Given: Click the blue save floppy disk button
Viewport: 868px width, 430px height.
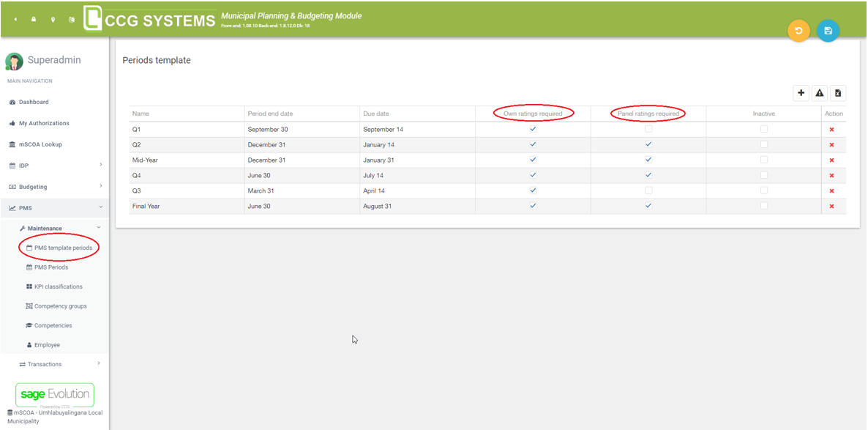Looking at the screenshot, I should 828,31.
